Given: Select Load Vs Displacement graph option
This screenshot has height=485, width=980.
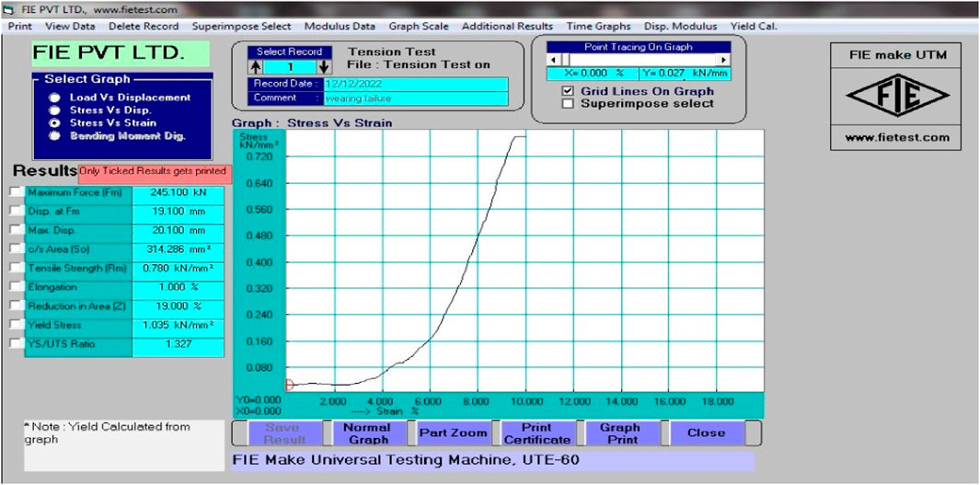Looking at the screenshot, I should [55, 98].
